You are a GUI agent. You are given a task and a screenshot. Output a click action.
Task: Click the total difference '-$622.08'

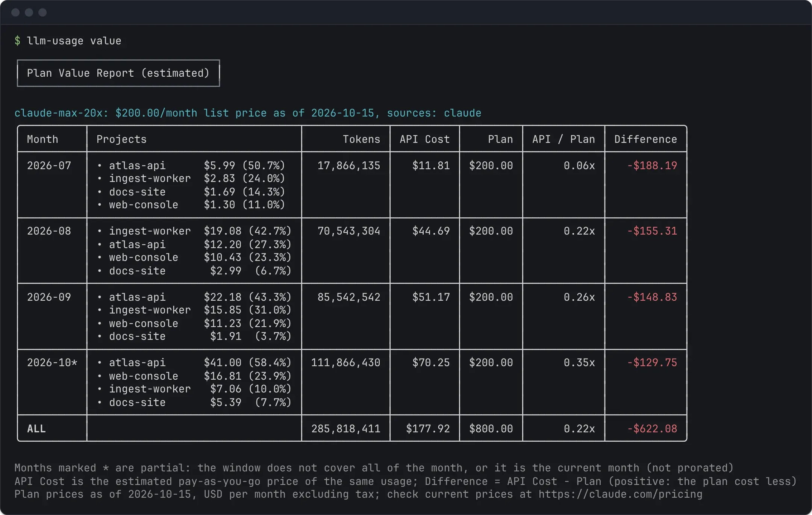coord(652,429)
